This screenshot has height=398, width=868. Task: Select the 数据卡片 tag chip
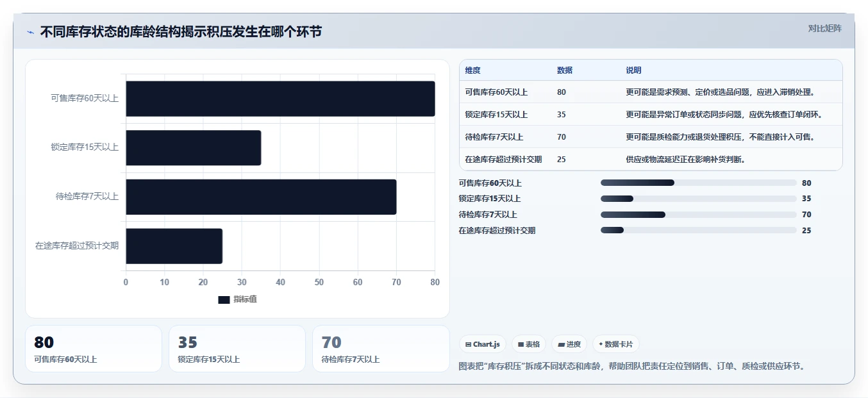615,344
